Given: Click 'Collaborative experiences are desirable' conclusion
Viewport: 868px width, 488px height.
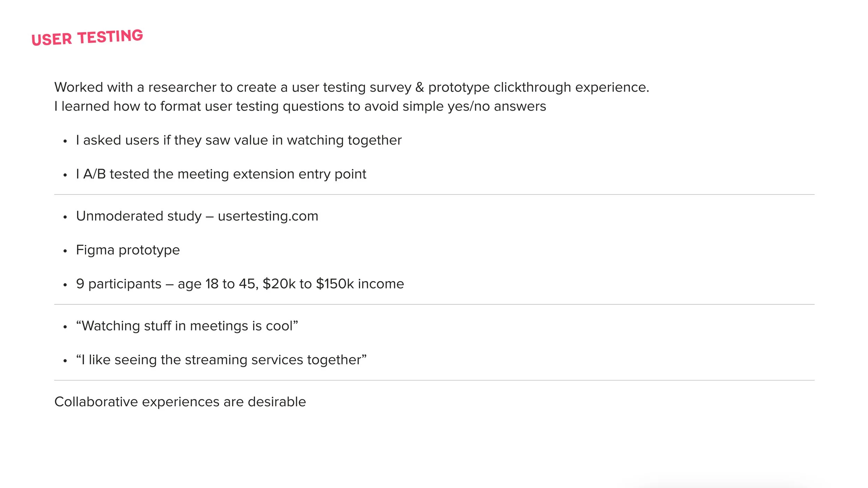Looking at the screenshot, I should (x=180, y=402).
